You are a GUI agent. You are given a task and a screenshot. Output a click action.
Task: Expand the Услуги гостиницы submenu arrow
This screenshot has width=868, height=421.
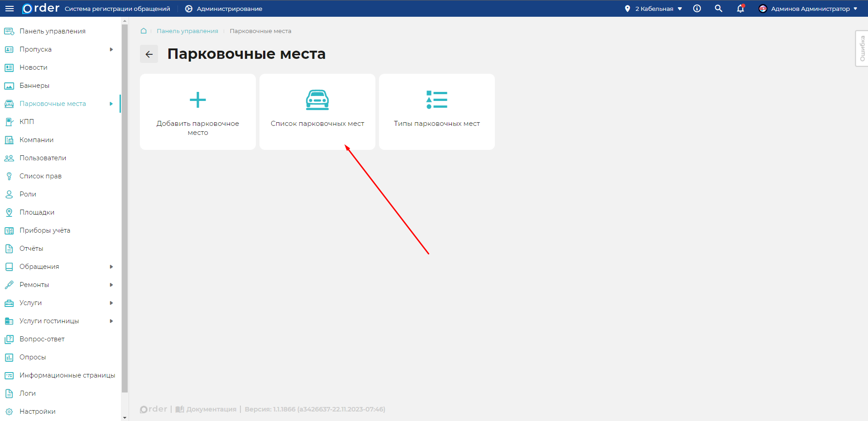[x=111, y=321]
